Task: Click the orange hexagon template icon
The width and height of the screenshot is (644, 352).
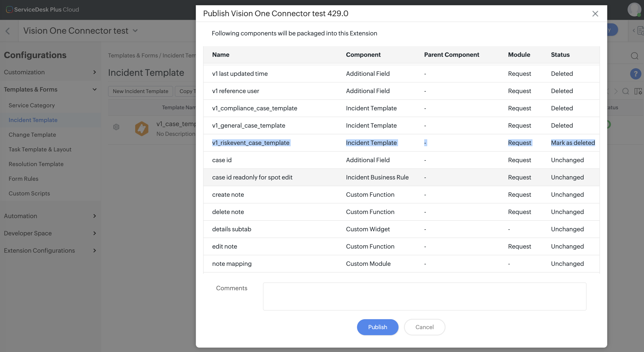Action: point(142,128)
